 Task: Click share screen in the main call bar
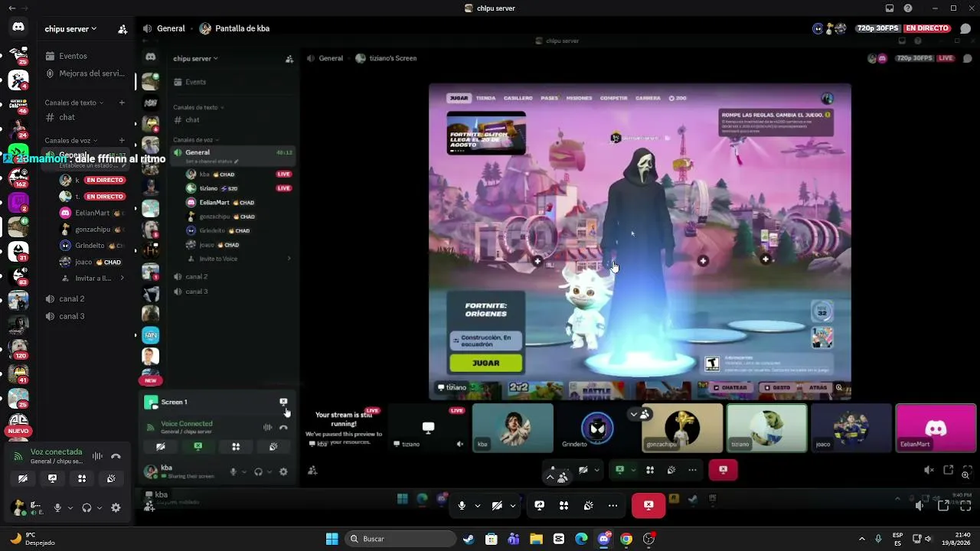click(540, 505)
